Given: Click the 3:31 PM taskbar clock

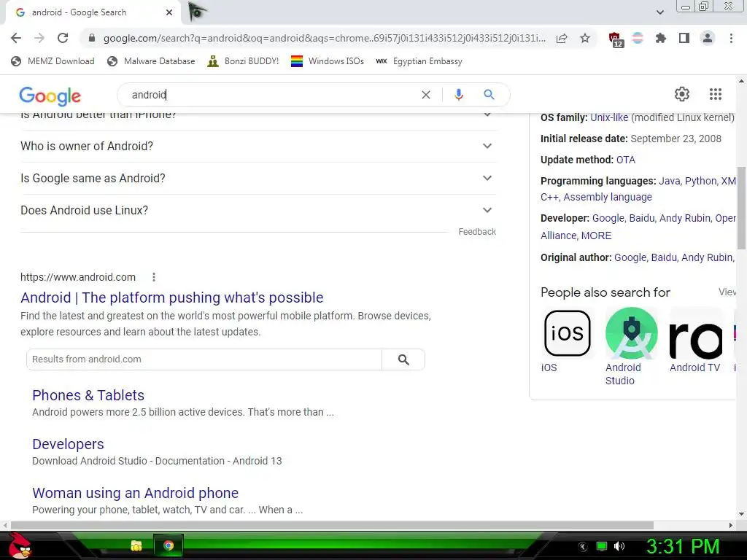Looking at the screenshot, I should point(682,546).
